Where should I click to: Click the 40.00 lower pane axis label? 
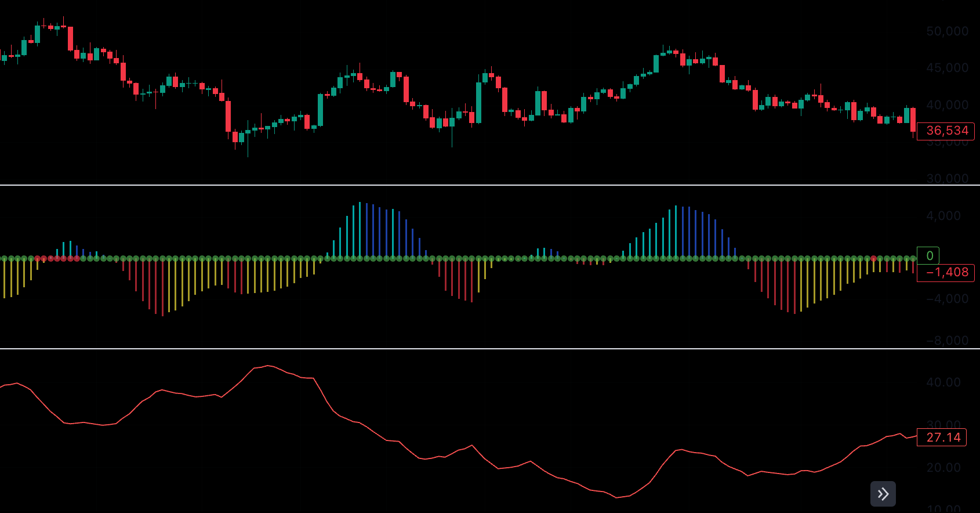coord(943,382)
